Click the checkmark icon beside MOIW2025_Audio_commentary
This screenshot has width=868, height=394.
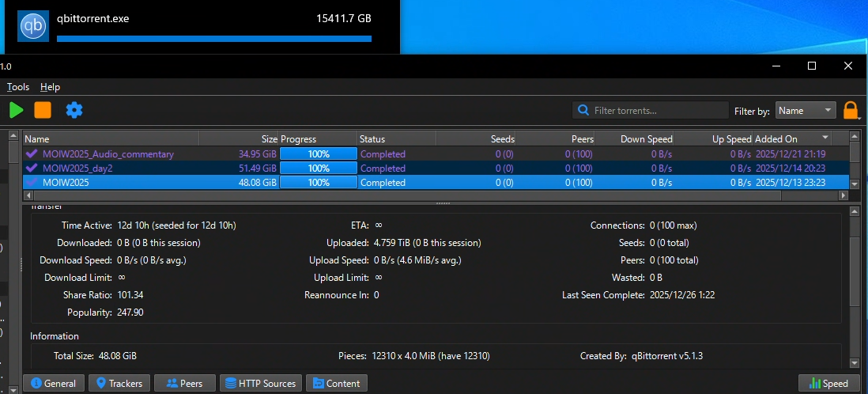(x=32, y=154)
